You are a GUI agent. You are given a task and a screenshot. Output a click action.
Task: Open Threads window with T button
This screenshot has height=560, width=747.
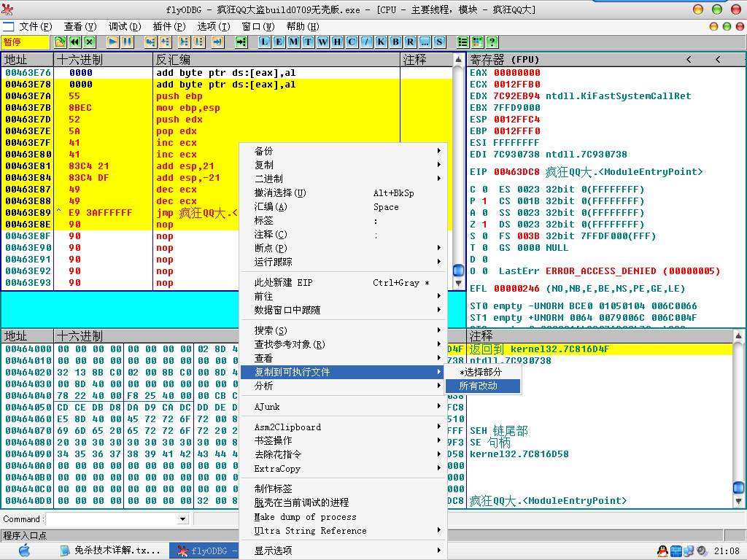(x=309, y=42)
